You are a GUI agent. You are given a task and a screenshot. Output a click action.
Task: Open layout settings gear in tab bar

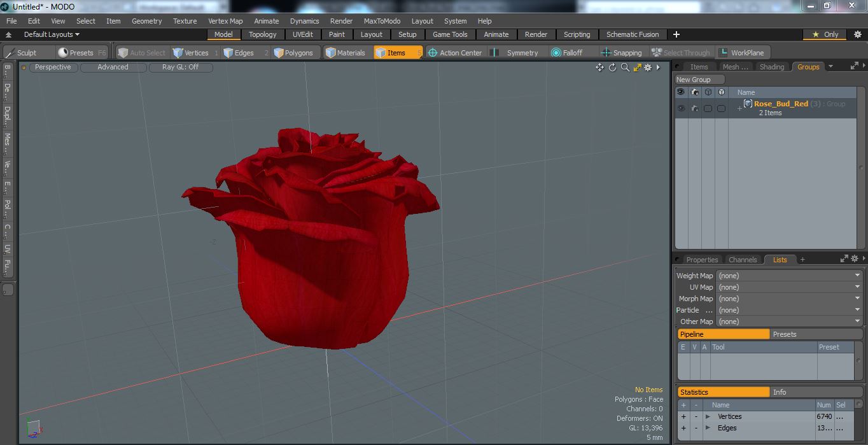(857, 34)
